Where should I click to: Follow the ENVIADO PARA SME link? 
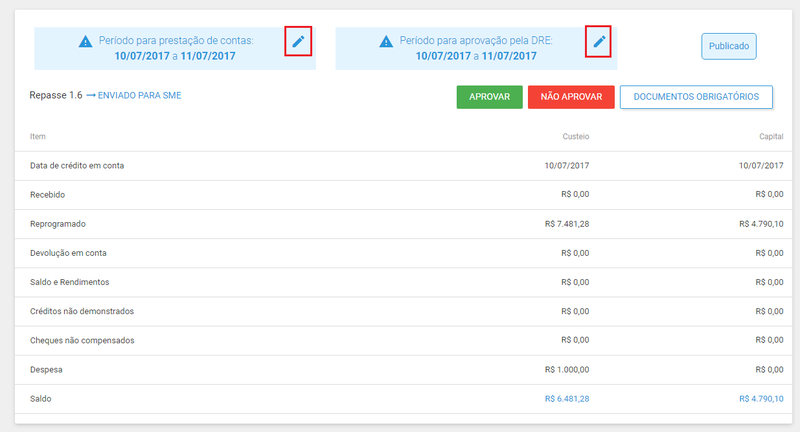pyautogui.click(x=139, y=95)
